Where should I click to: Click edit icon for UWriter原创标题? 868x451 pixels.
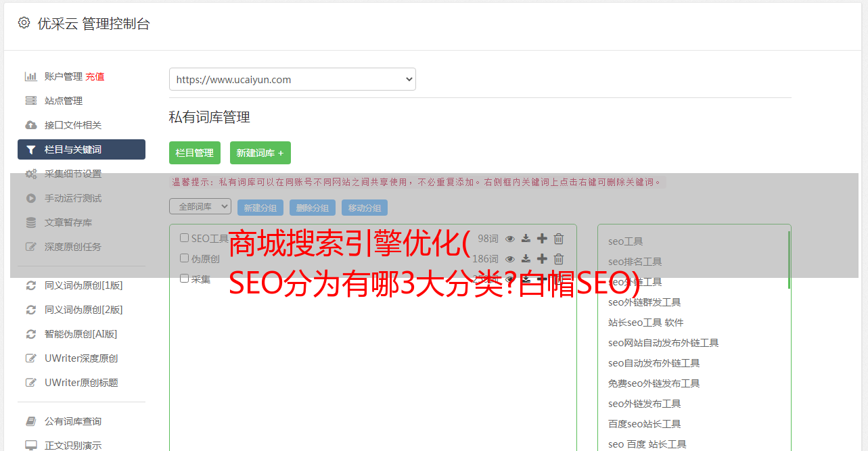pyautogui.click(x=31, y=383)
